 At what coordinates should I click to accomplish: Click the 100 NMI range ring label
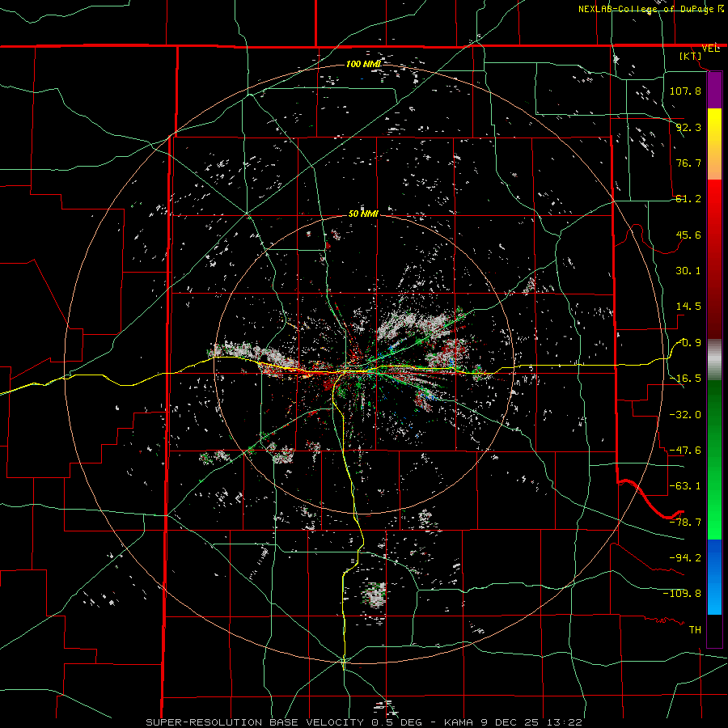point(363,64)
